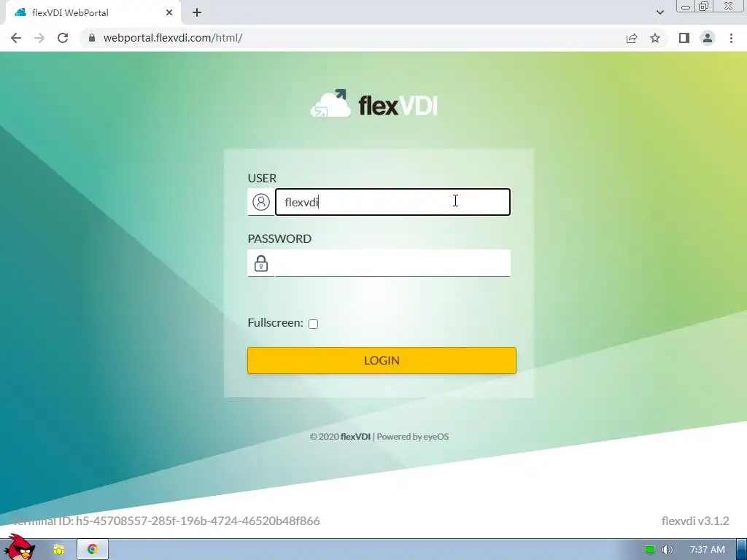Click the browser back arrow
This screenshot has height=560, width=747.
pyautogui.click(x=16, y=38)
